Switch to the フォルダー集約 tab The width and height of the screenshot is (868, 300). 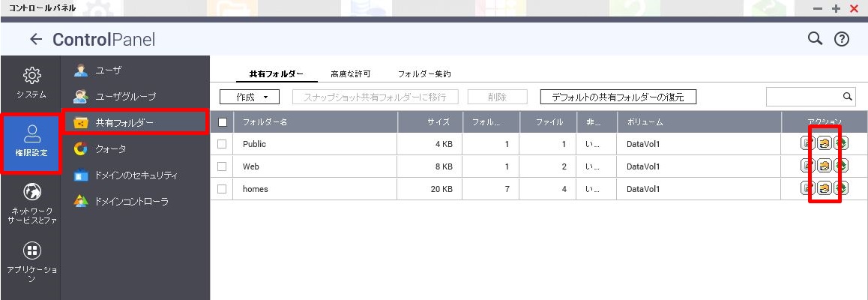coord(424,73)
